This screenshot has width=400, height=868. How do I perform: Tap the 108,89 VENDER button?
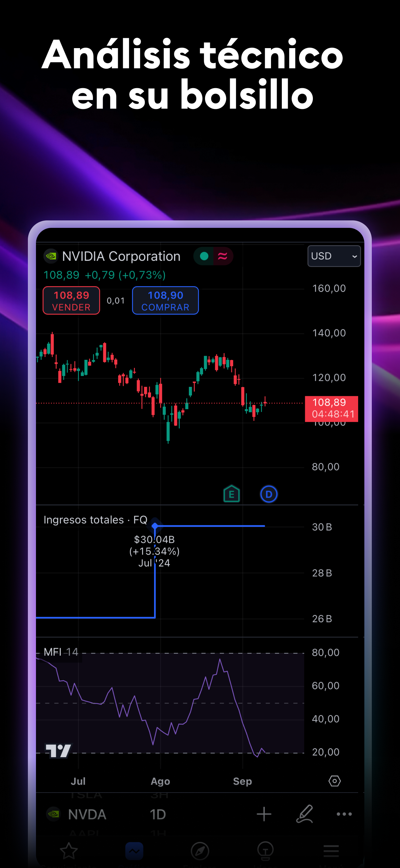coord(71,300)
